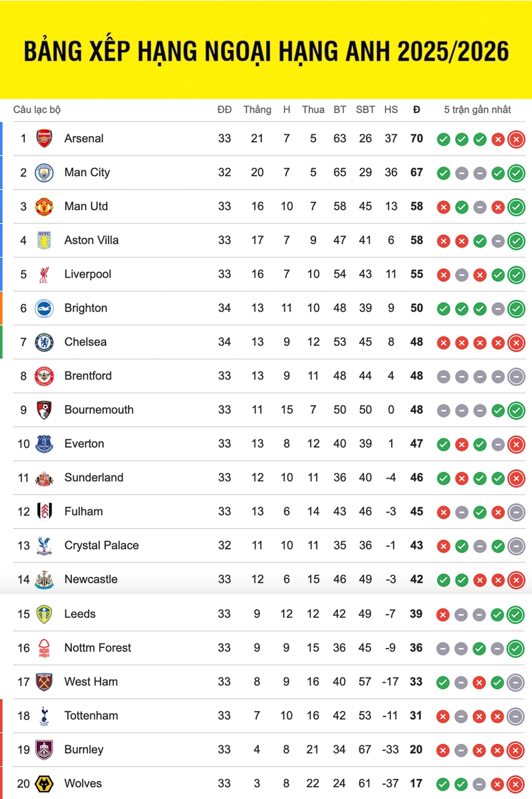532x799 pixels.
Task: Sort table by HS column
Action: click(x=391, y=110)
